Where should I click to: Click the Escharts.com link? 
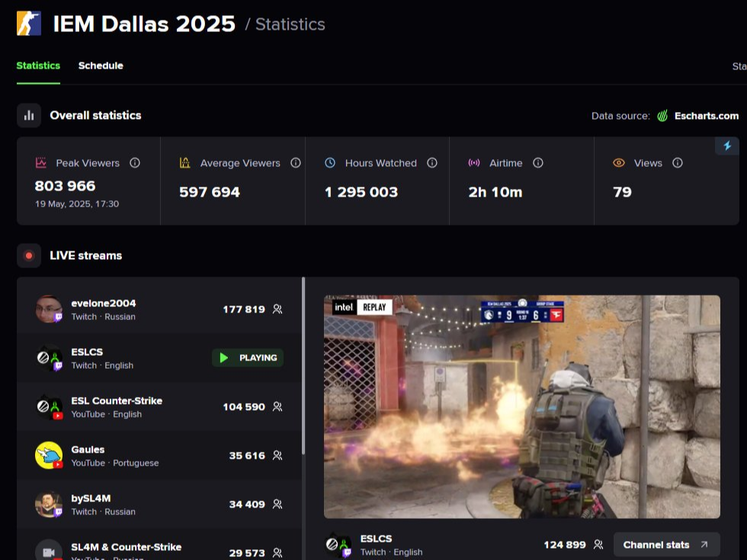(x=706, y=116)
